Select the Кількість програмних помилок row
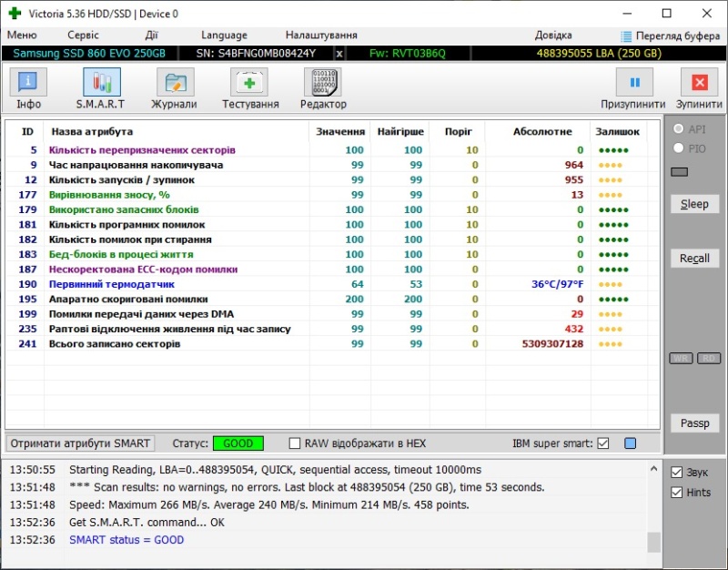Image resolution: width=728 pixels, height=570 pixels. click(x=332, y=224)
